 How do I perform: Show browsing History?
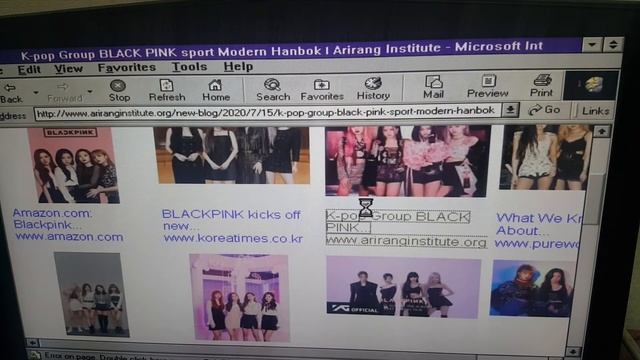[373, 89]
